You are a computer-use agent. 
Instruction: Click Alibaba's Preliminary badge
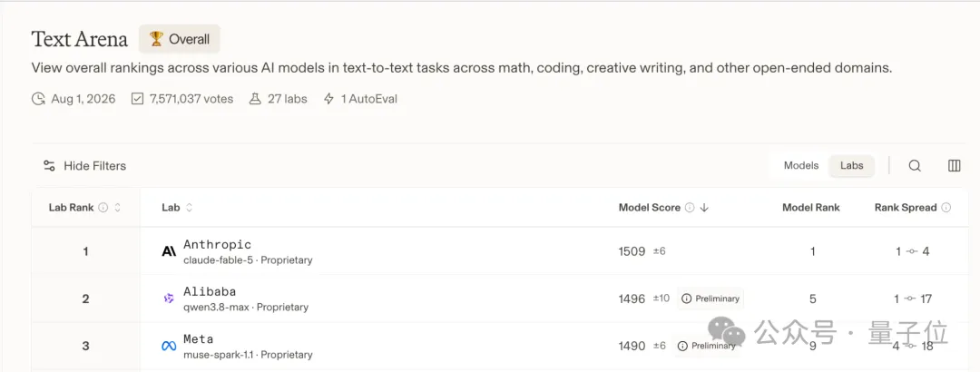[710, 299]
